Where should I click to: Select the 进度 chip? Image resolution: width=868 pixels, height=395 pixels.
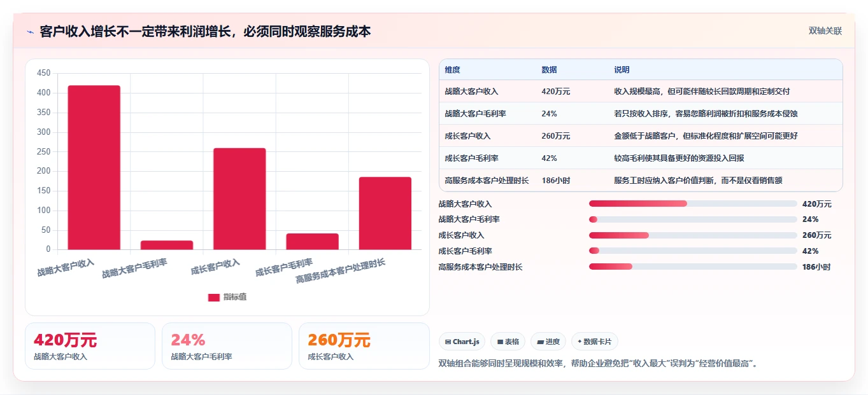click(x=548, y=342)
